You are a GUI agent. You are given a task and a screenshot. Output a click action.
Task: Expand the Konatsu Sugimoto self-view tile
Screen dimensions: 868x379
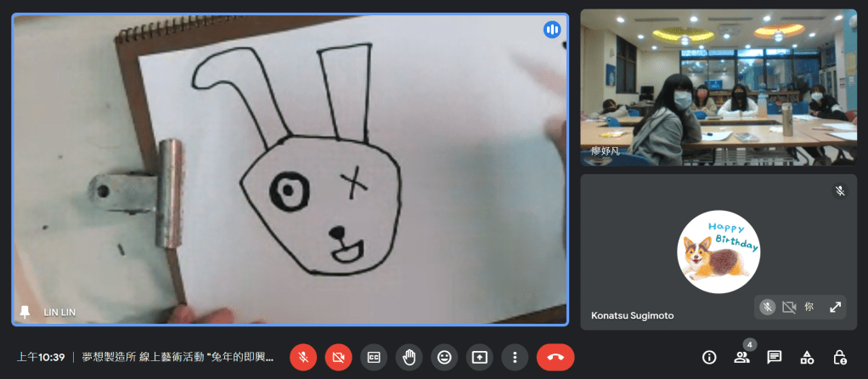pos(835,307)
